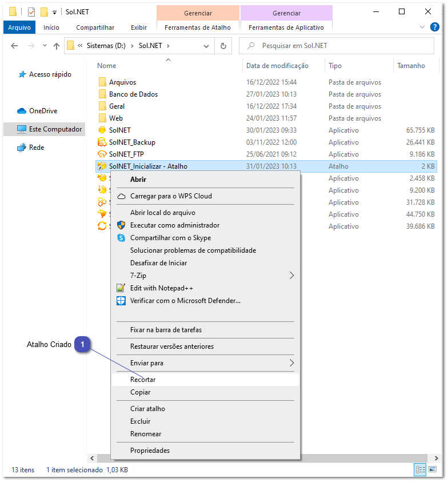
Task: Click the Geral folder icon
Action: (102, 106)
